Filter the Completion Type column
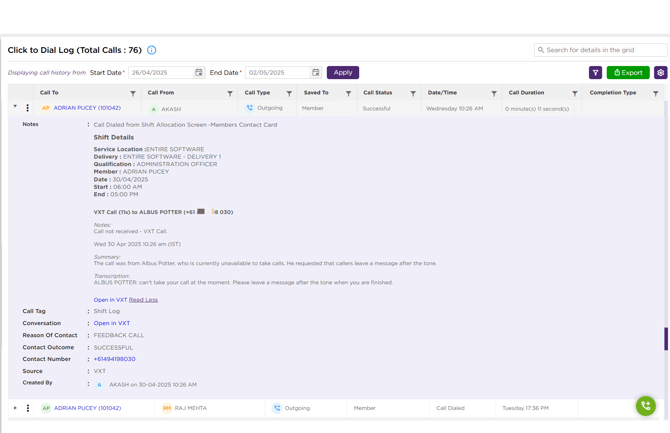This screenshot has height=433, width=670. [655, 93]
